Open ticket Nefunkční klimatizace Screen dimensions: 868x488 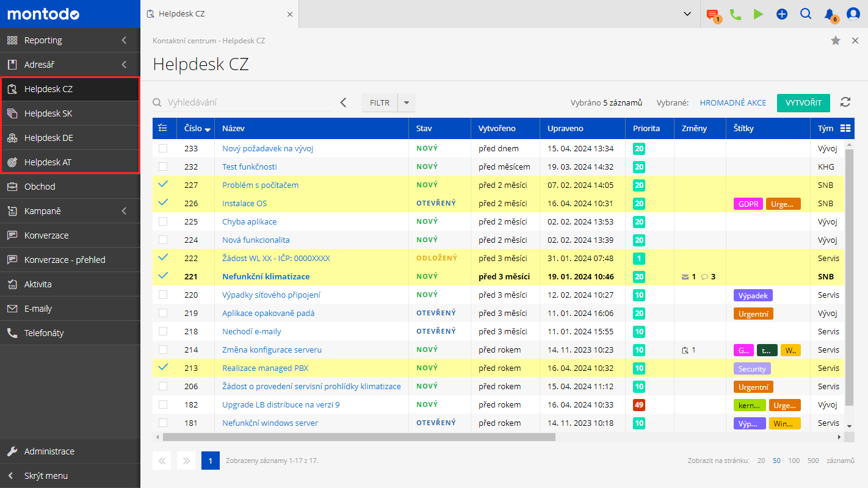[266, 276]
